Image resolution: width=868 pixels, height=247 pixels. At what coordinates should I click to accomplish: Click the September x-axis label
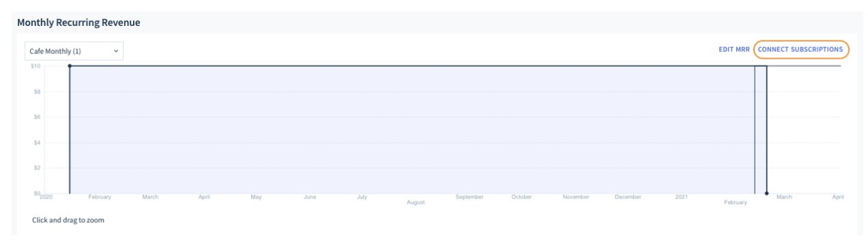pos(469,197)
